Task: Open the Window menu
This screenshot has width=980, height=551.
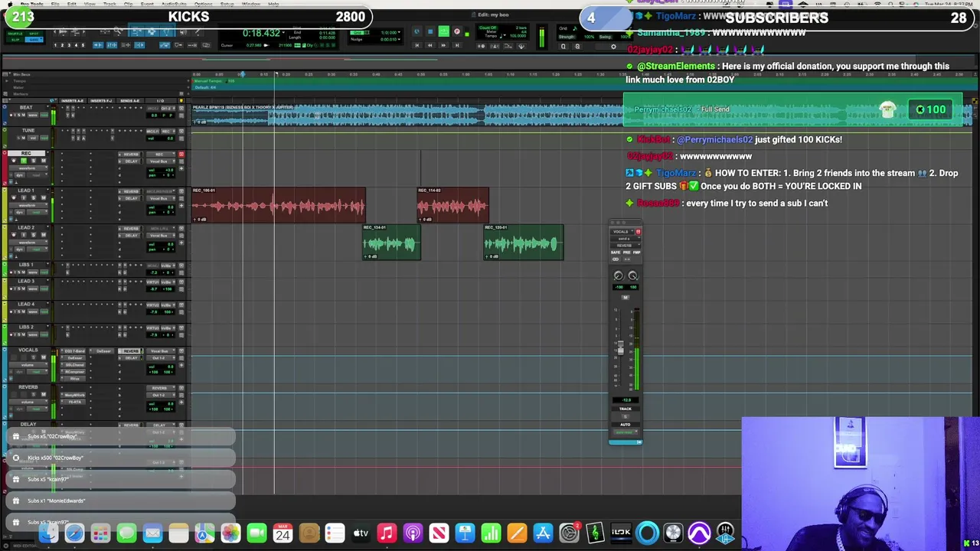Action: point(250,4)
